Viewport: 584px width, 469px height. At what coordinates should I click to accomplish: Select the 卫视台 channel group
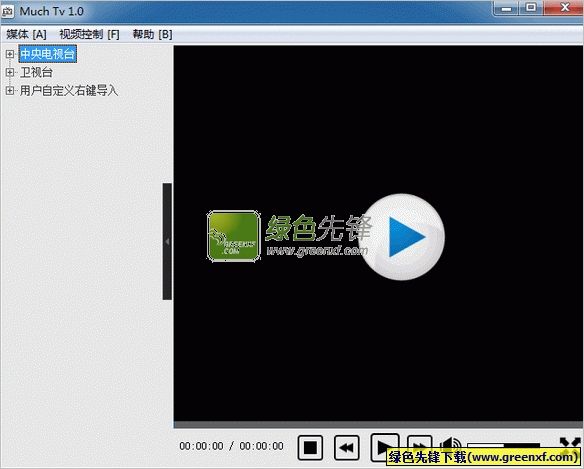pyautogui.click(x=36, y=72)
